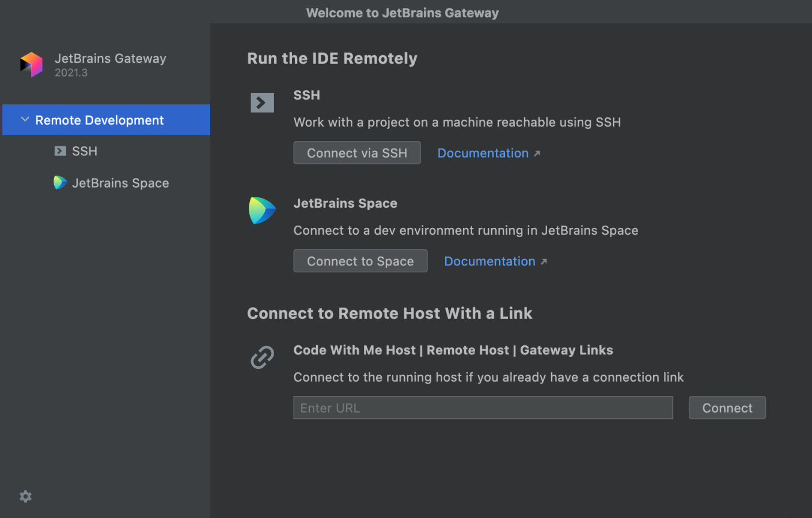Click the SSH arrow icon in the main panel
The height and width of the screenshot is (518, 812).
(262, 103)
